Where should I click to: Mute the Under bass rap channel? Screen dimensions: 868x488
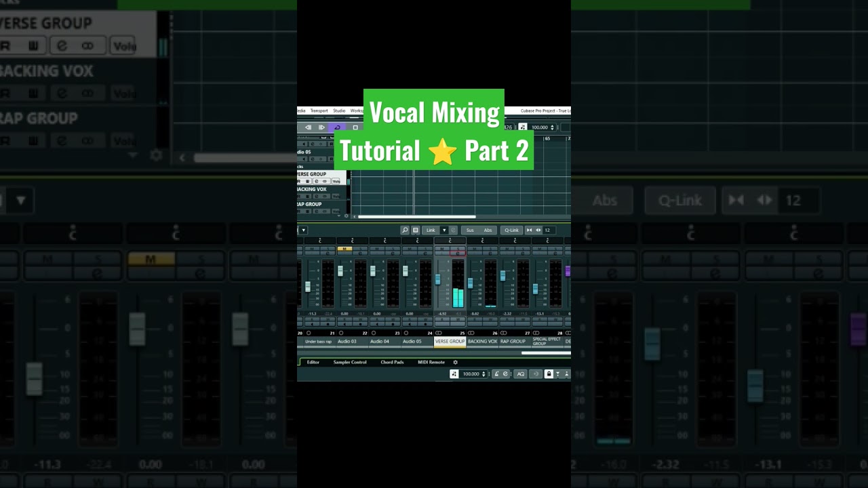click(x=313, y=249)
